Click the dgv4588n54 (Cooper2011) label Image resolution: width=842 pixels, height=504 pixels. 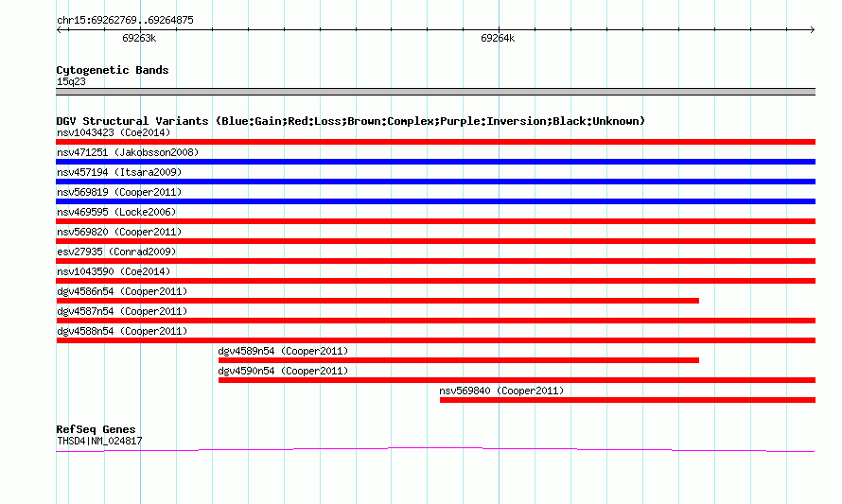pos(122,331)
